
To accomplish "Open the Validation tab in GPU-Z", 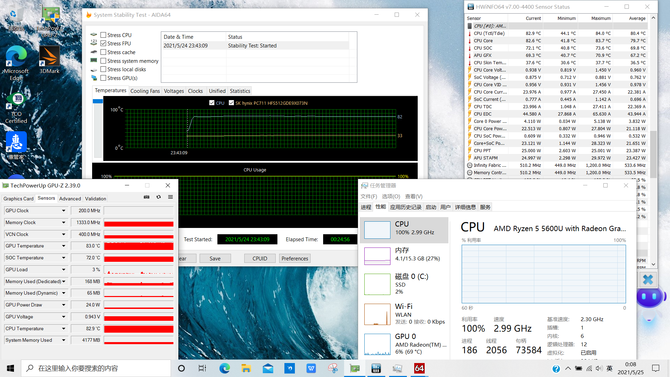I will (95, 199).
